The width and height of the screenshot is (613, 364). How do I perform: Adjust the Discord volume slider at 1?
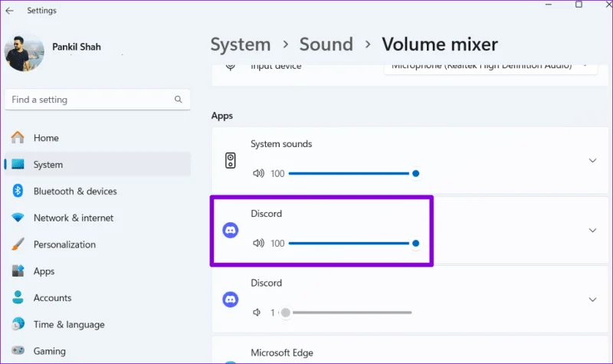click(x=346, y=313)
